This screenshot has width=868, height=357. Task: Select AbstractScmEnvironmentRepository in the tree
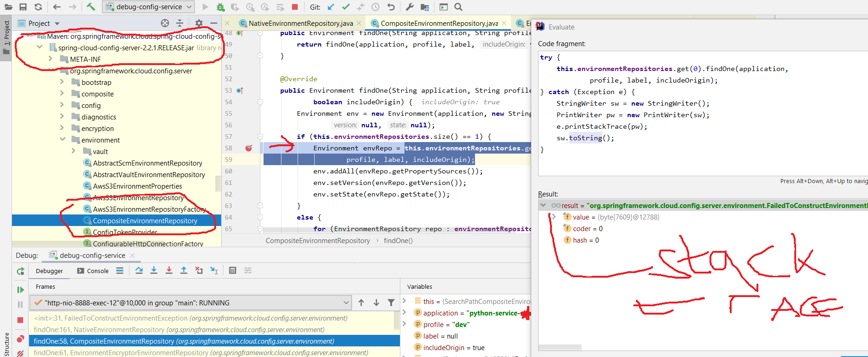pyautogui.click(x=147, y=163)
